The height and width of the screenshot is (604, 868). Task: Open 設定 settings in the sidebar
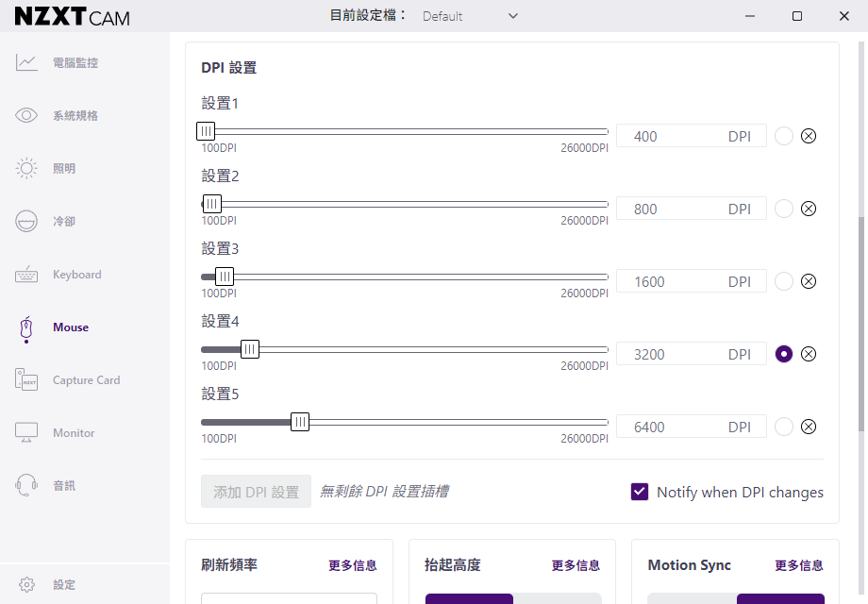tap(63, 584)
